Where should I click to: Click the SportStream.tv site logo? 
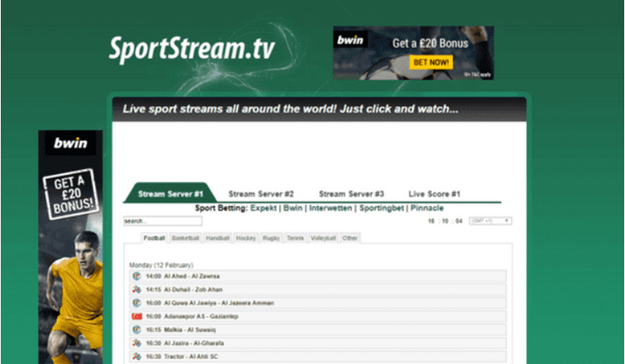pyautogui.click(x=191, y=49)
